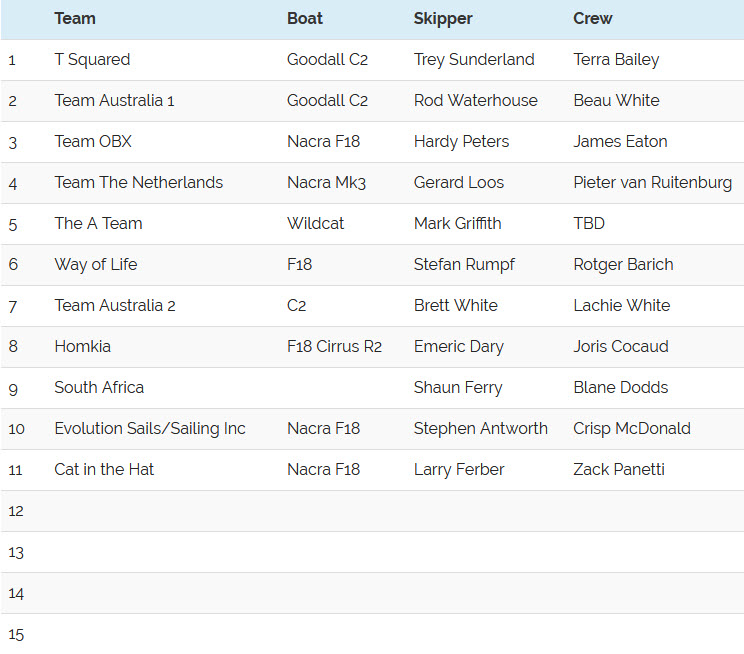This screenshot has width=744, height=654.
Task: Select the T Squared team cell
Action: point(92,59)
